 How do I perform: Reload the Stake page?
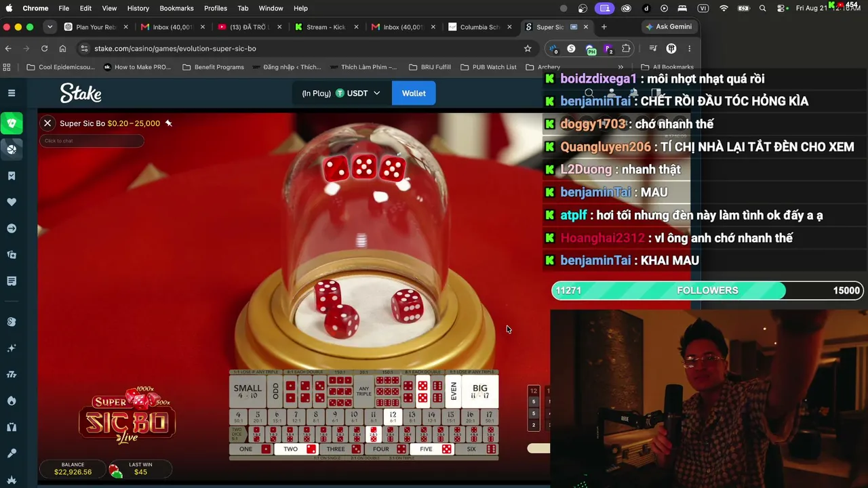point(45,49)
